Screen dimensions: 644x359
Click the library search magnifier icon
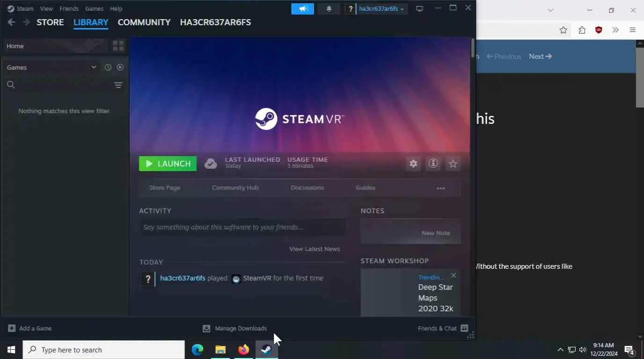[x=11, y=85]
